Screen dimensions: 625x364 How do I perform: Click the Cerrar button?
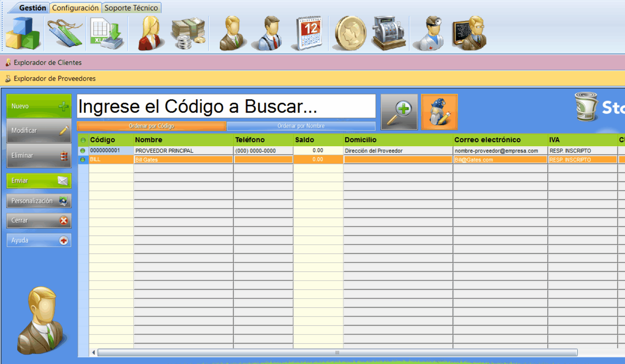(39, 220)
